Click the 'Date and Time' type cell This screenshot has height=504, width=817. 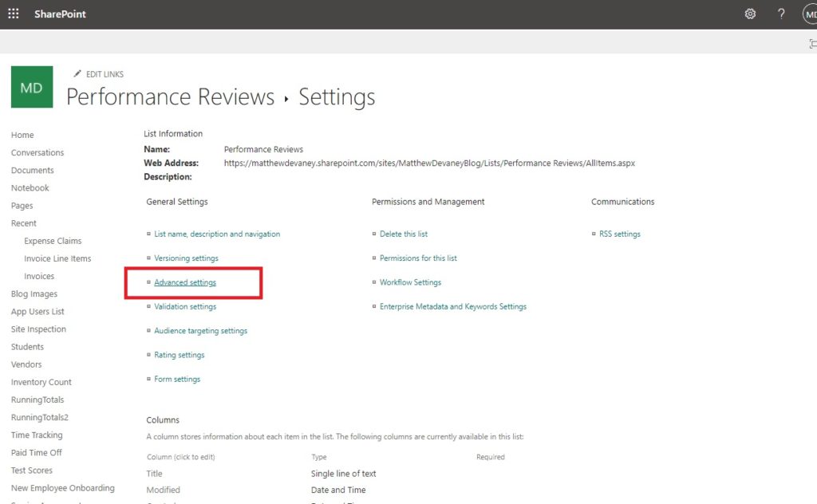[338, 490]
